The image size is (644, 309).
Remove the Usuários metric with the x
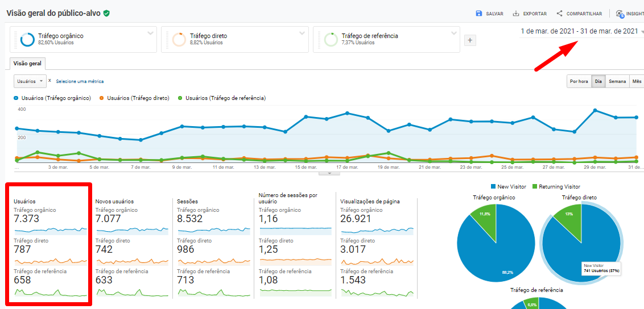pos(49,81)
